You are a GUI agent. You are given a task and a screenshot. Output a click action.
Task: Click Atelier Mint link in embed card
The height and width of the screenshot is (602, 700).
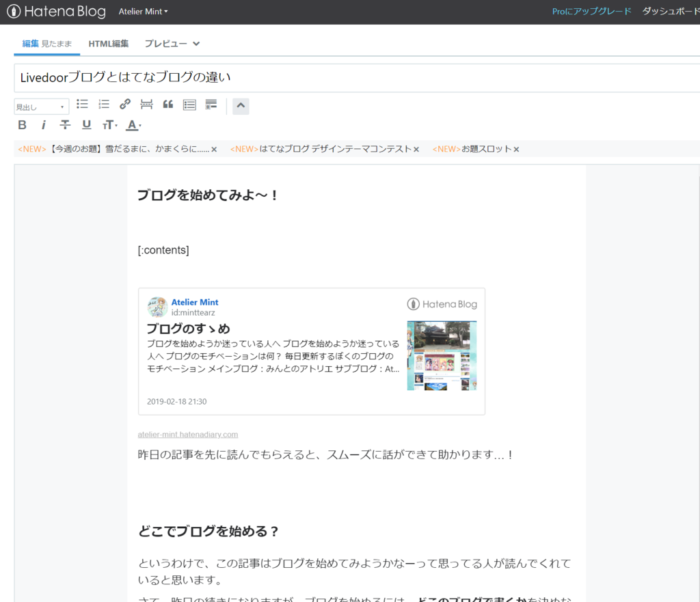click(x=195, y=302)
